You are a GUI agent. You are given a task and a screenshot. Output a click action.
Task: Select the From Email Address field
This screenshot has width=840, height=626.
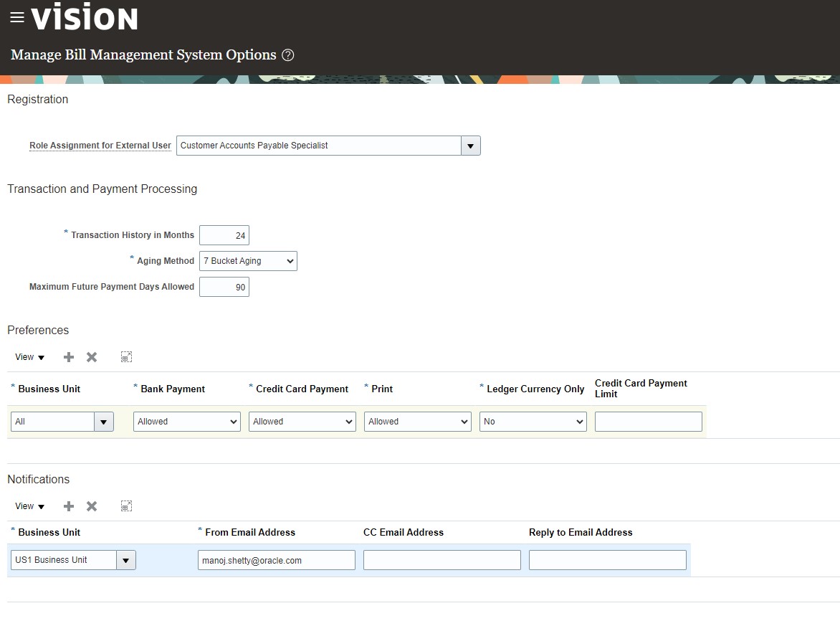(x=276, y=560)
